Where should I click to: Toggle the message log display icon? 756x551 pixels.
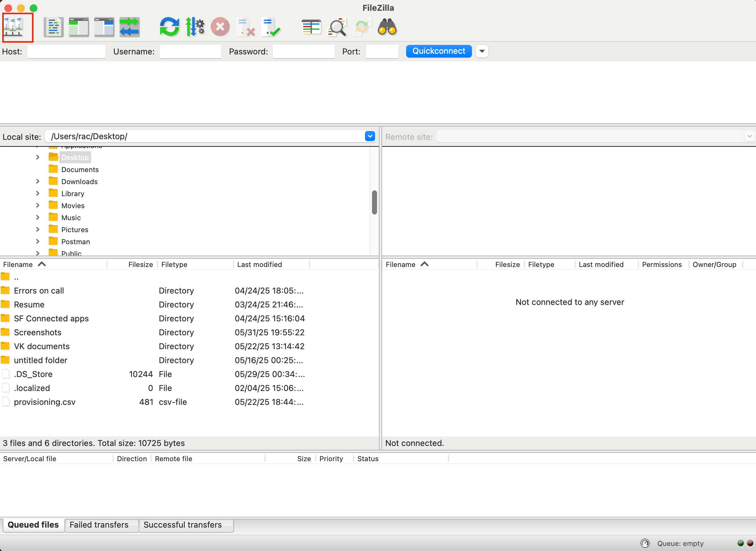(x=53, y=27)
